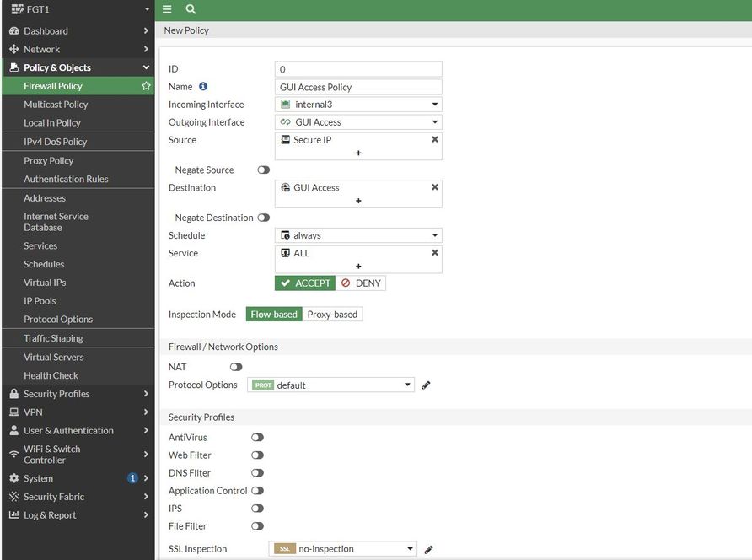Click the ID input field
The height and width of the screenshot is (560, 752).
(x=358, y=69)
